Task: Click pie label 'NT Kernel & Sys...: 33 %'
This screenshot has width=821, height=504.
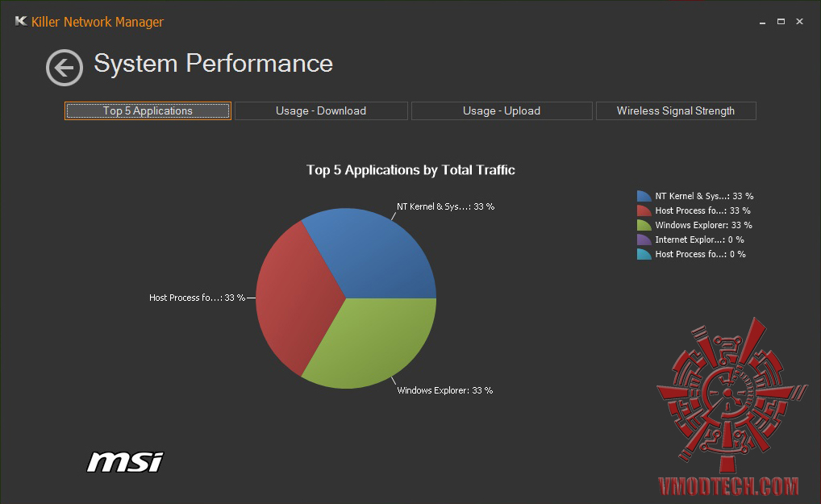Action: click(445, 206)
